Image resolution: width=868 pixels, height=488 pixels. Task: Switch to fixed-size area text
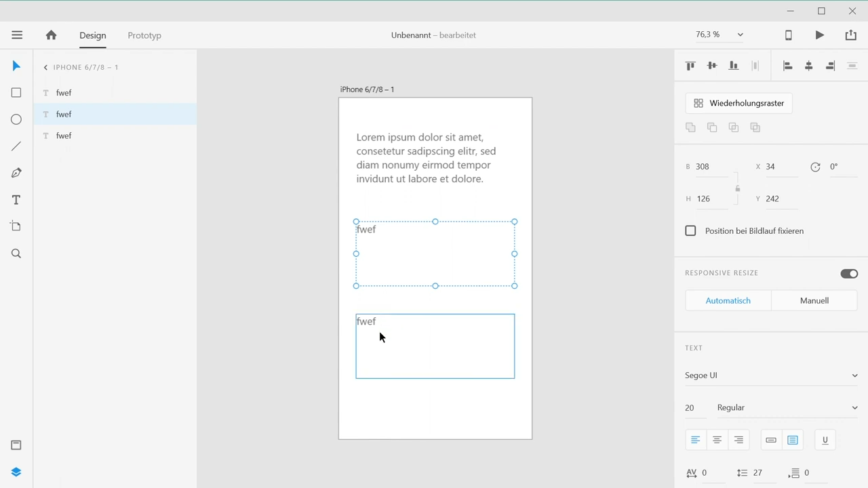[x=793, y=441]
